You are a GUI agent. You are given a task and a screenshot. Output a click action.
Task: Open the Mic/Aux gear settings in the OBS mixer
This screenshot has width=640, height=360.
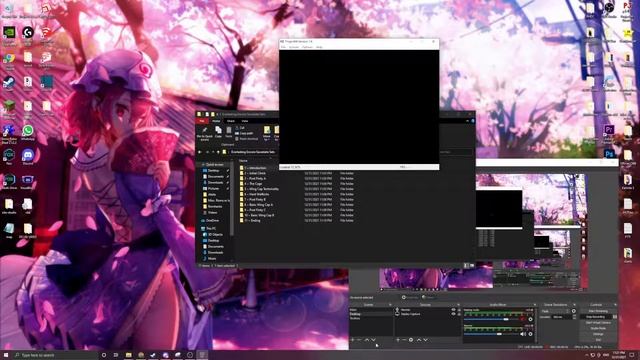coord(530,334)
